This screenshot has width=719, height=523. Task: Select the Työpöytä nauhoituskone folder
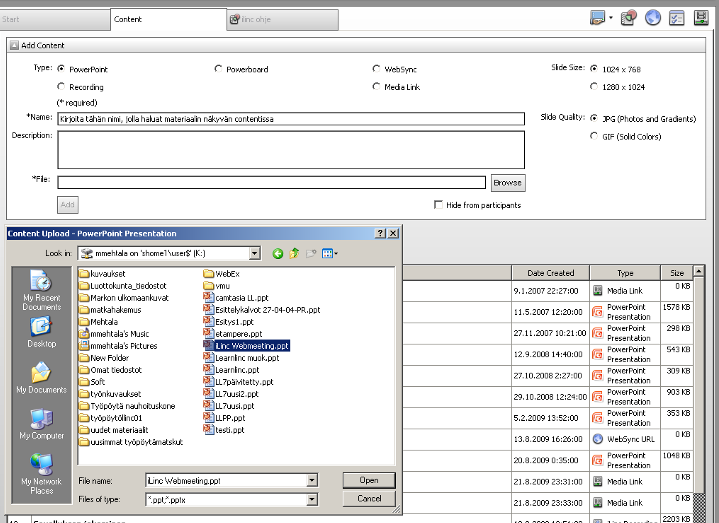pyautogui.click(x=127, y=406)
